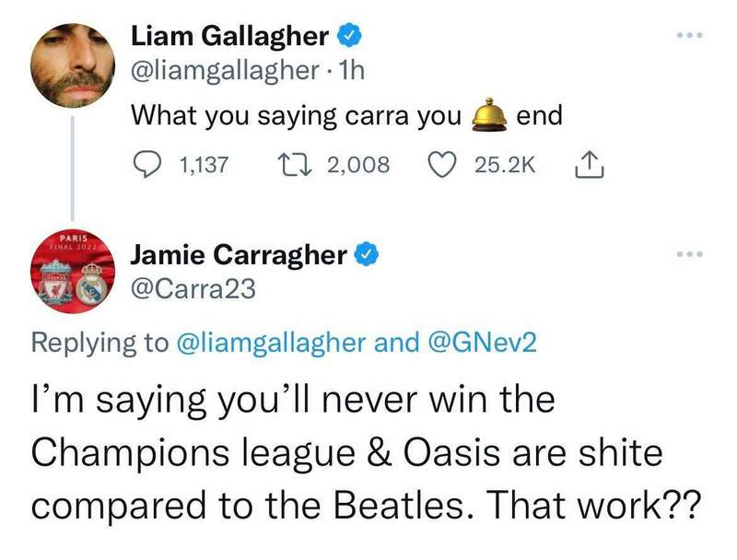Click the 1h timestamp on Liam's tweet
Screen dimensions: 737x560
(352, 70)
